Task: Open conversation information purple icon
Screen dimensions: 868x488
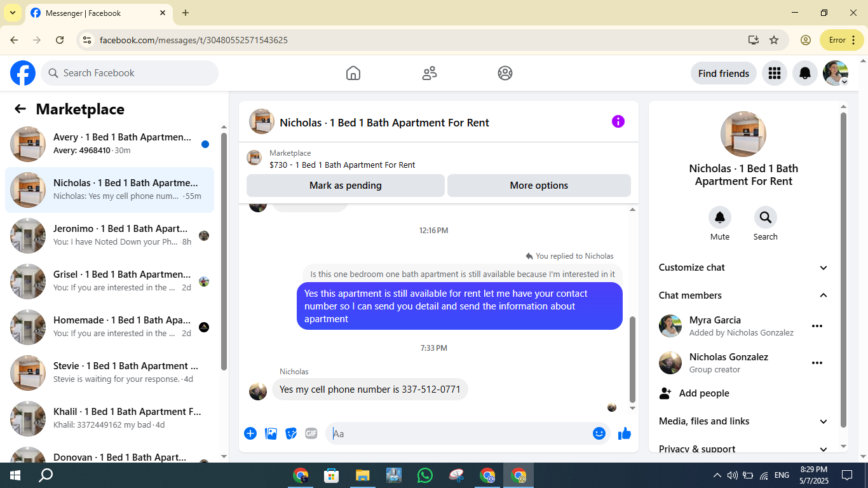Action: click(x=618, y=121)
